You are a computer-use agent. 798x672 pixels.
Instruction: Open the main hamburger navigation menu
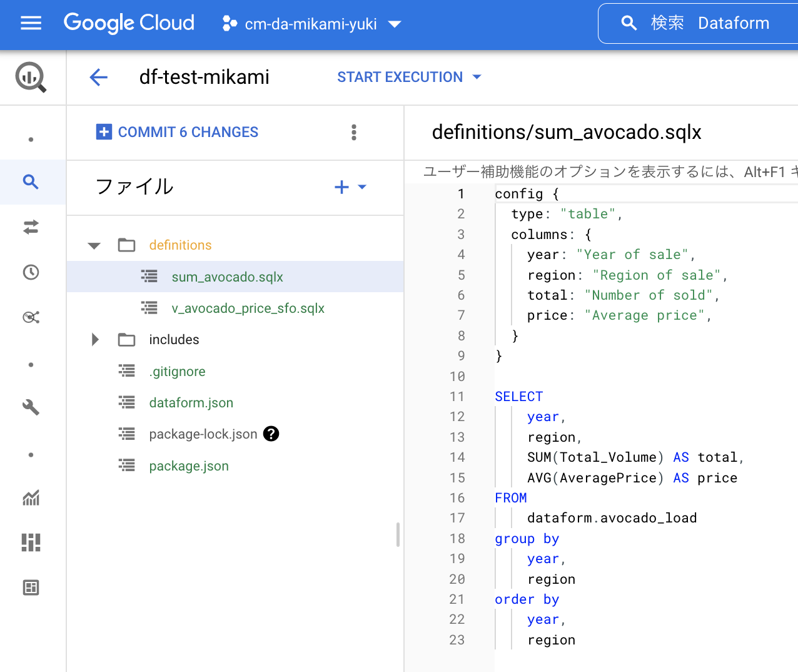coord(31,24)
